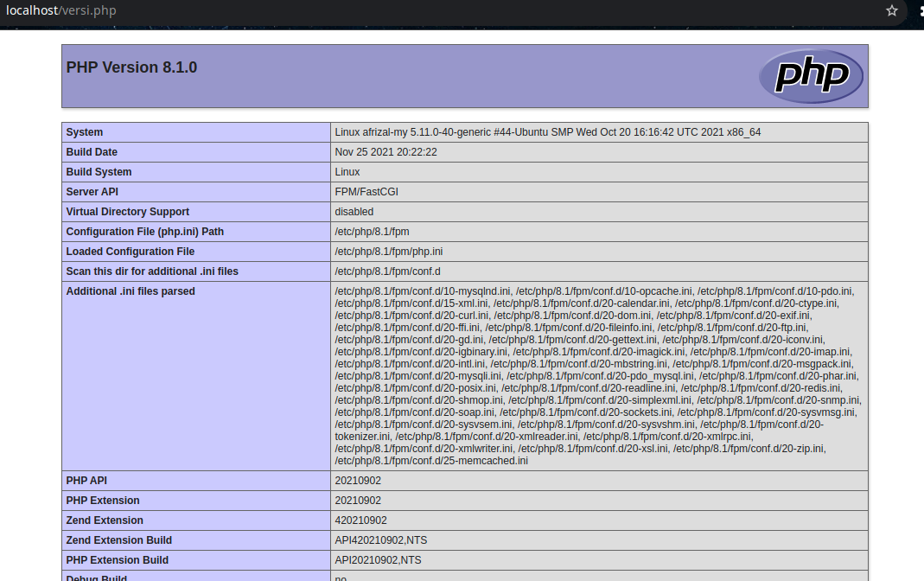924x581 pixels.
Task: Select the /etc/php/8.1/fpm/php.ini value
Action: pos(389,252)
